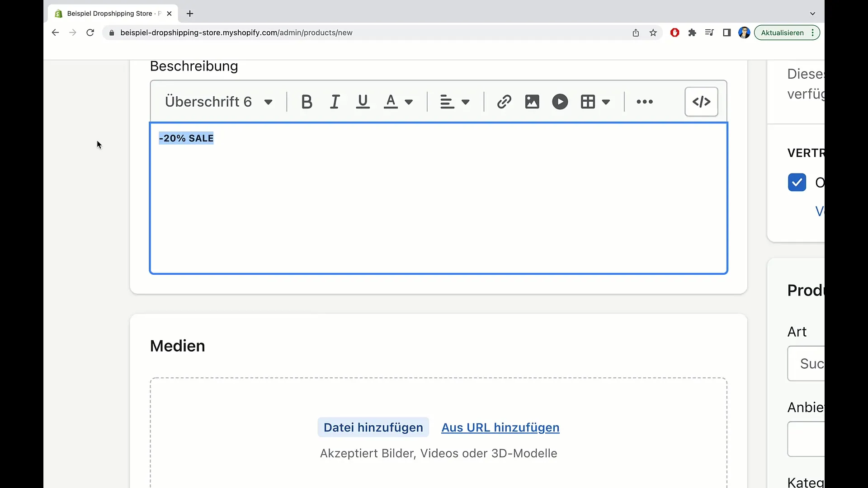
Task: Open a new browser tab
Action: [190, 14]
